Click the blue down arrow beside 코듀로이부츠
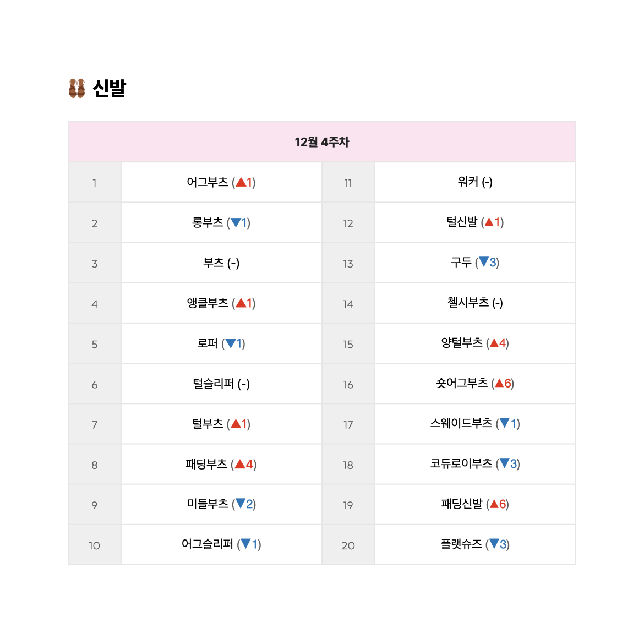644x644 pixels. click(x=505, y=463)
